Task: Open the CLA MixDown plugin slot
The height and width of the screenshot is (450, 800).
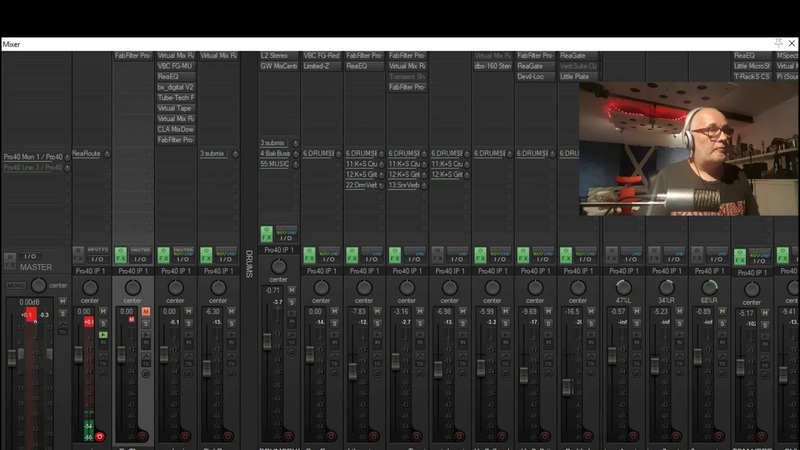Action: click(176, 130)
